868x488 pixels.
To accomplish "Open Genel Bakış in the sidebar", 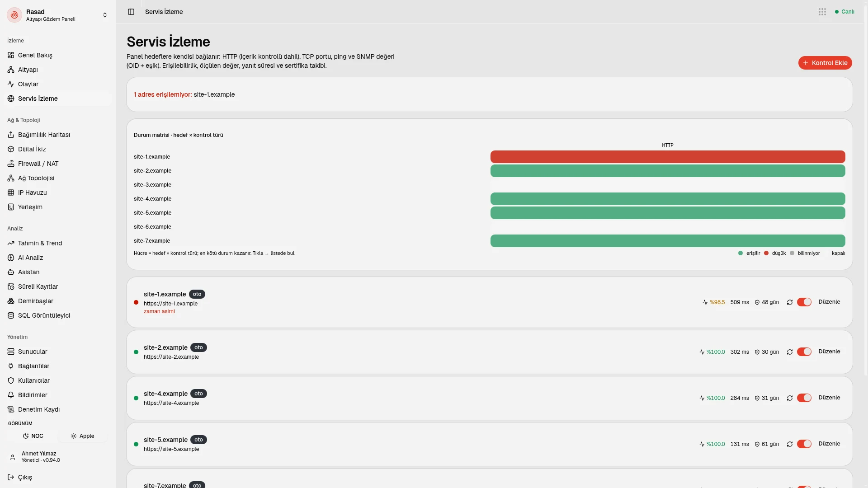I will (57, 55).
